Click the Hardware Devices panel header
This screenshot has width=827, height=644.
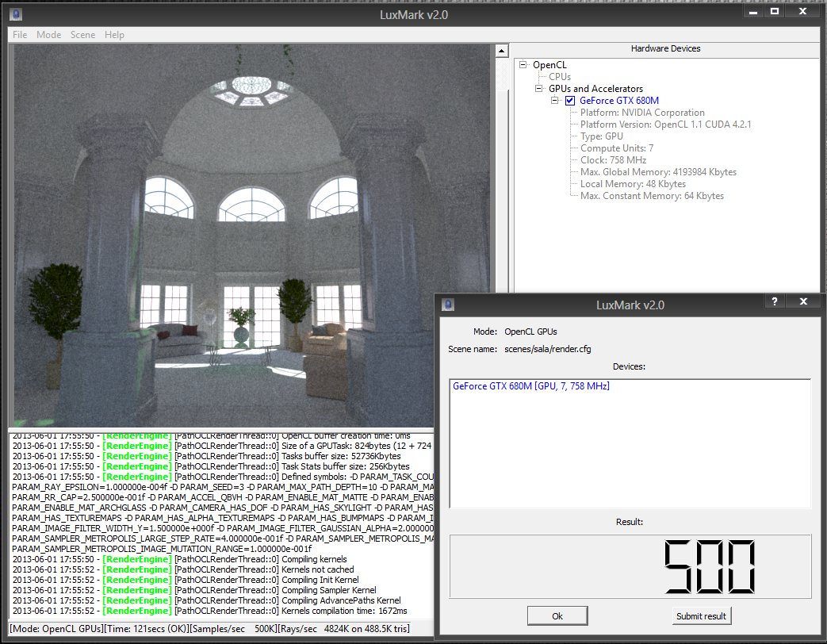tap(665, 48)
